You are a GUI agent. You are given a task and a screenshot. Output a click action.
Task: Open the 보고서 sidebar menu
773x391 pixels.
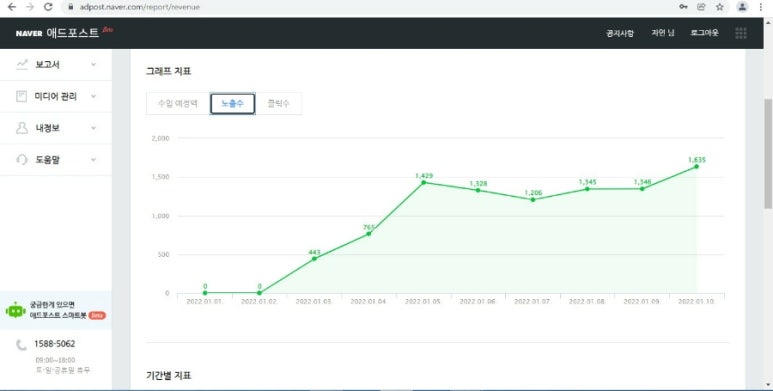coord(56,65)
